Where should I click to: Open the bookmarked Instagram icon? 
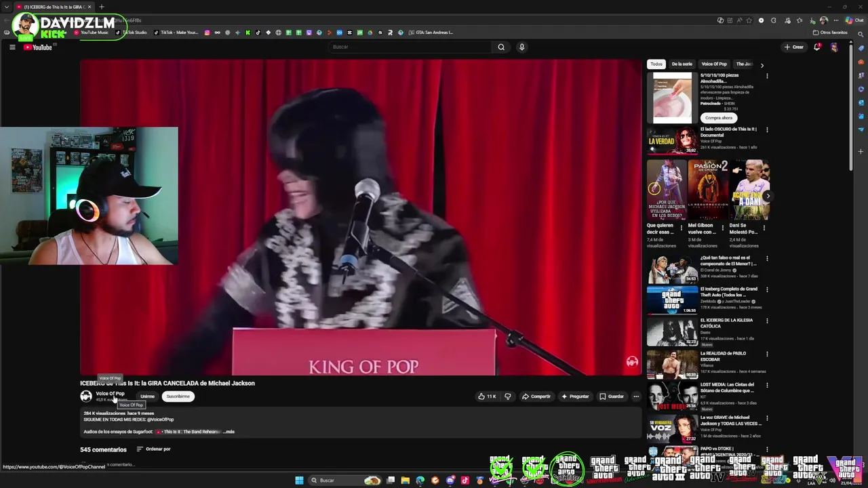tap(208, 33)
